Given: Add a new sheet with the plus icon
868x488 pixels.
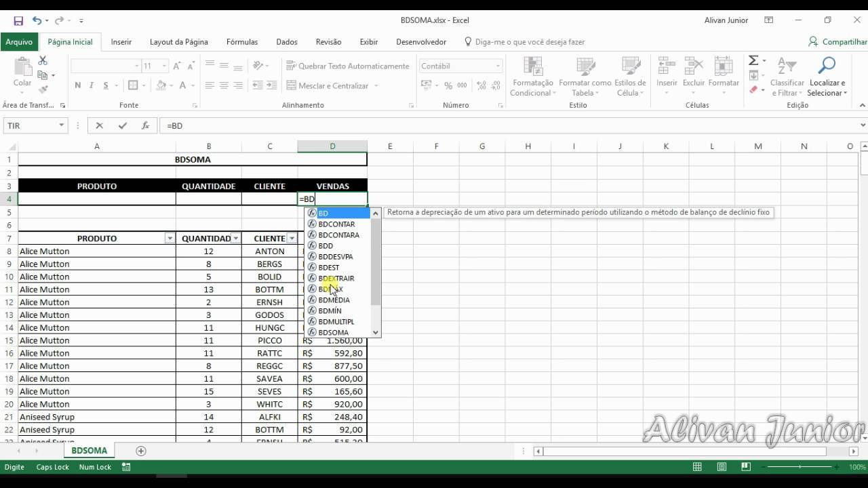Looking at the screenshot, I should pyautogui.click(x=141, y=451).
